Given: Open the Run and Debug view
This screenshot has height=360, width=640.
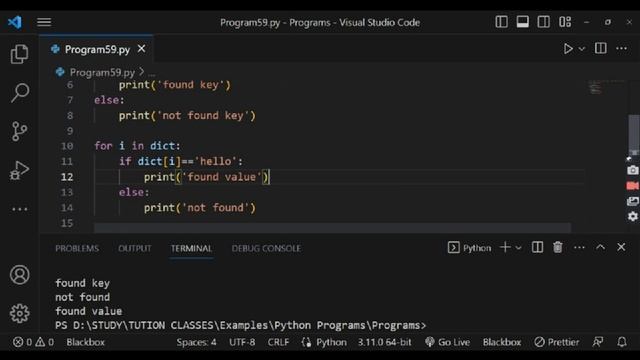Looking at the screenshot, I should (19, 170).
